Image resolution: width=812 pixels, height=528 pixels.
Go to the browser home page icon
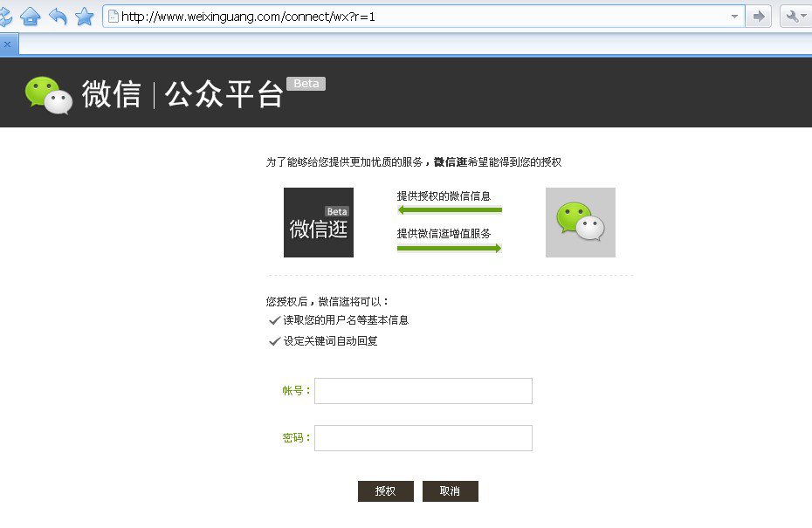click(30, 17)
